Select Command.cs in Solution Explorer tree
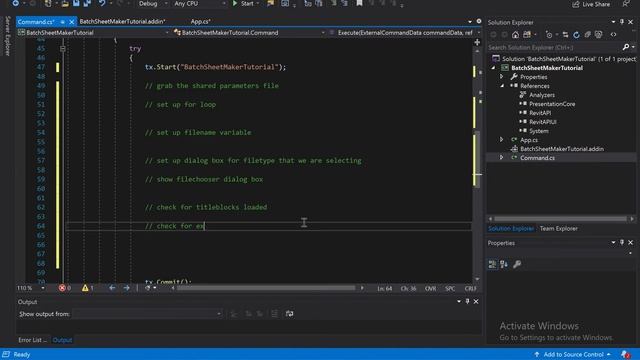The width and height of the screenshot is (640, 360). pyautogui.click(x=537, y=158)
